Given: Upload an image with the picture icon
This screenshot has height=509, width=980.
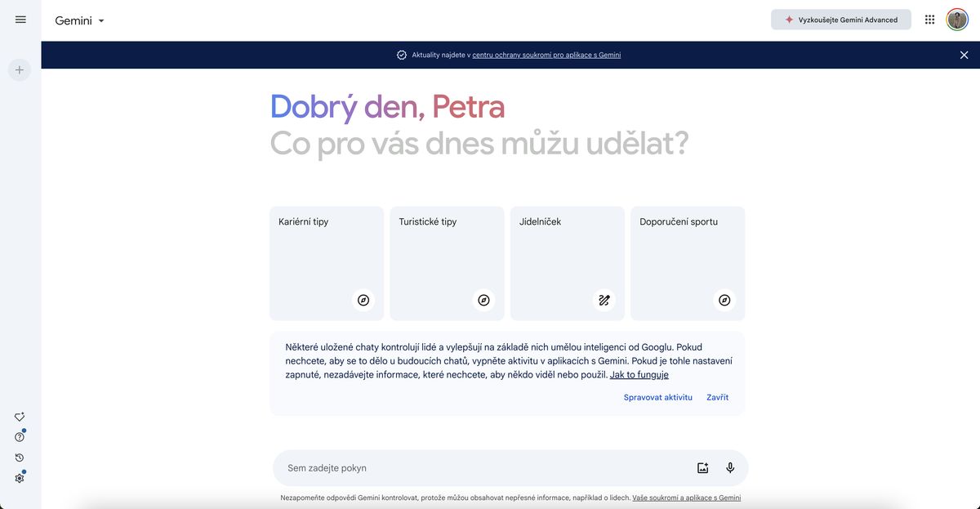Looking at the screenshot, I should coord(702,468).
